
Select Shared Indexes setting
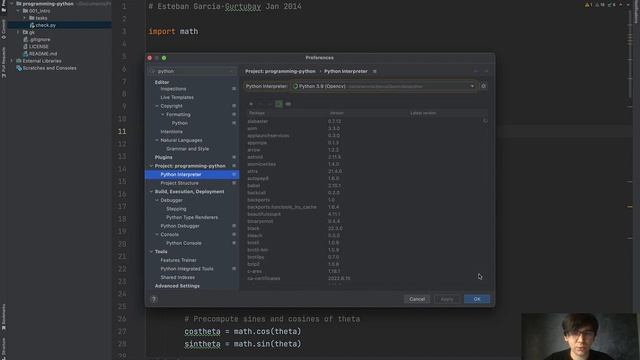click(177, 278)
